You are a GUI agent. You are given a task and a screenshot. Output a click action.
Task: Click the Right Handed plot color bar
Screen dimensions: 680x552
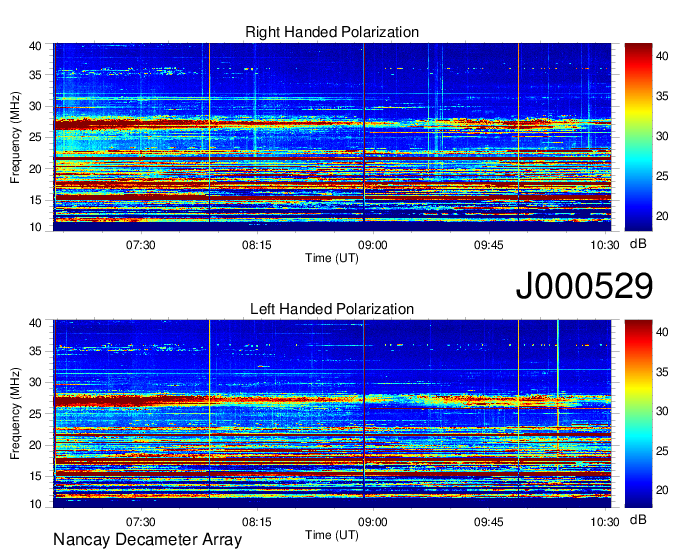[638, 137]
